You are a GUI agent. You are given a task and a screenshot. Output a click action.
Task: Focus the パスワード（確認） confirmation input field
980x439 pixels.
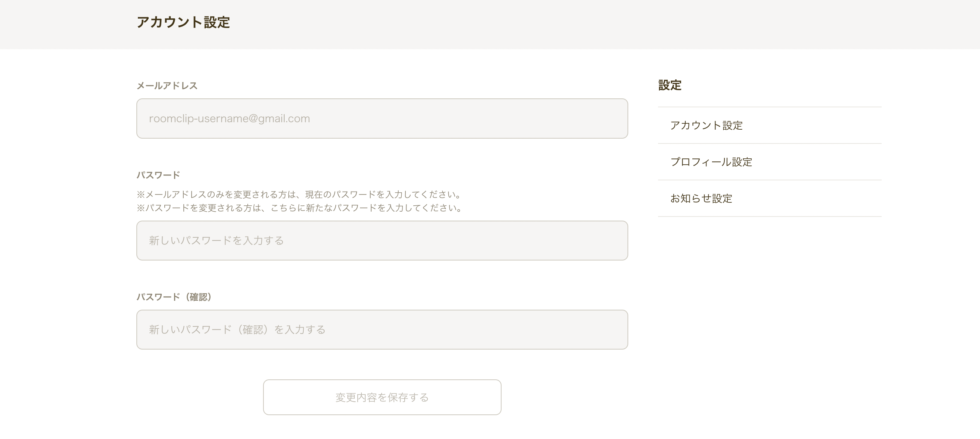382,329
